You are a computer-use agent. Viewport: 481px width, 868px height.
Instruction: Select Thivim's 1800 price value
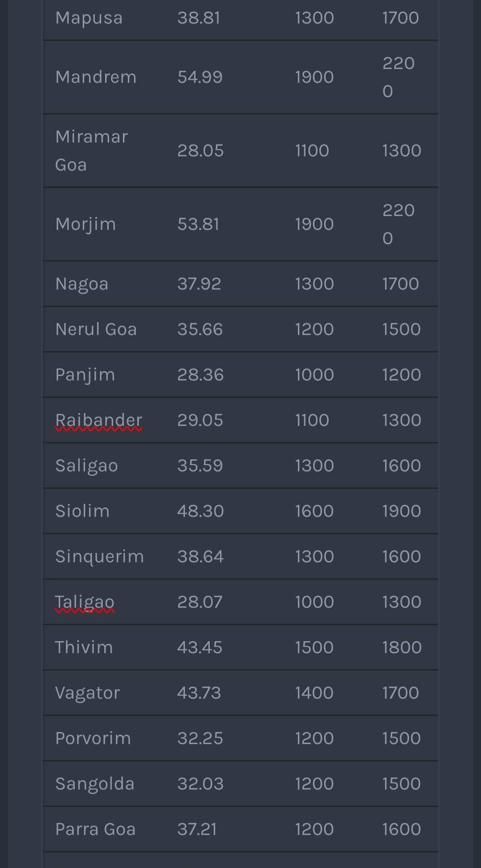pos(401,647)
